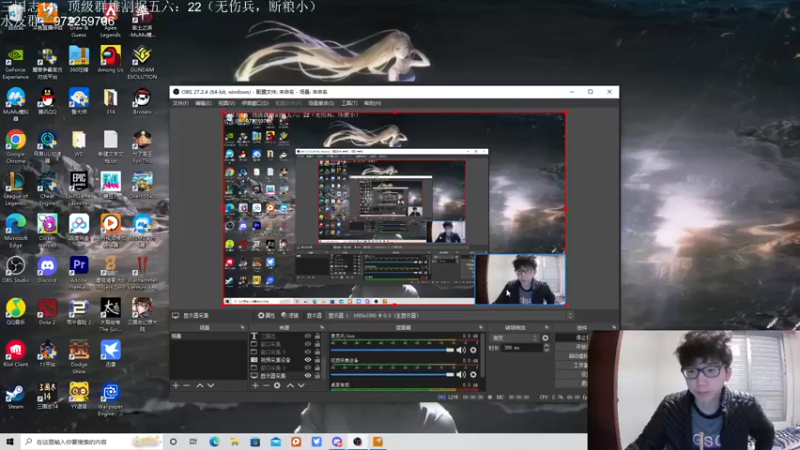Open scene transition properties gear
Screen dimensions: 800x450
tap(545, 338)
